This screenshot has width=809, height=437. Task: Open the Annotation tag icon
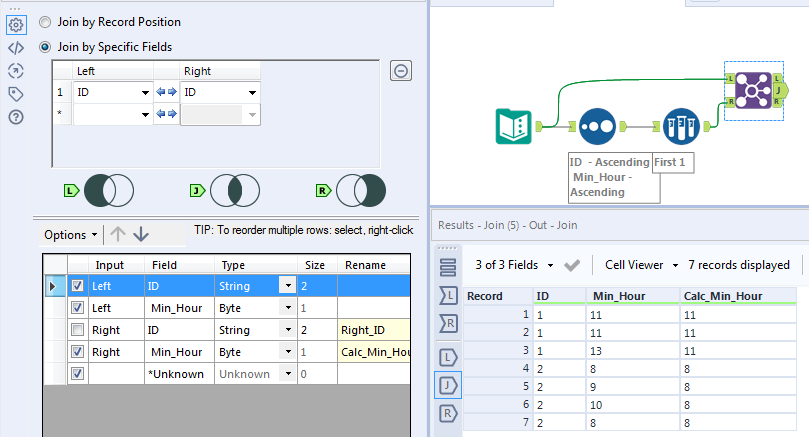click(16, 94)
